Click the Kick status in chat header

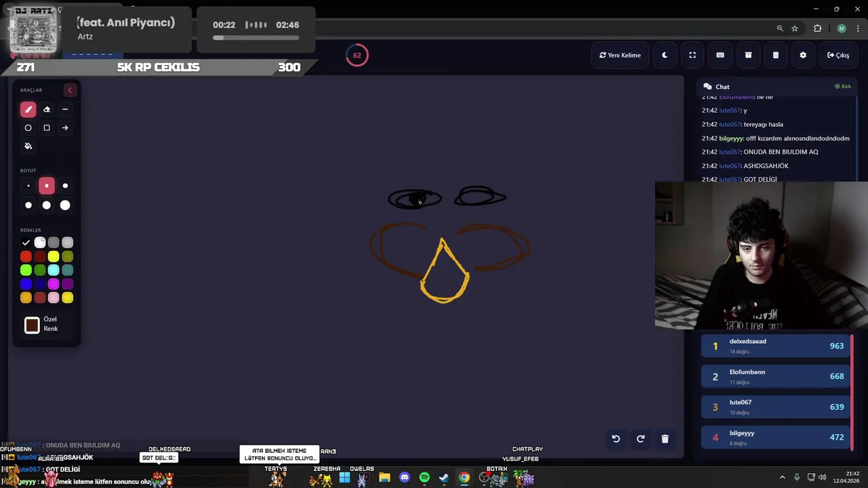(843, 87)
